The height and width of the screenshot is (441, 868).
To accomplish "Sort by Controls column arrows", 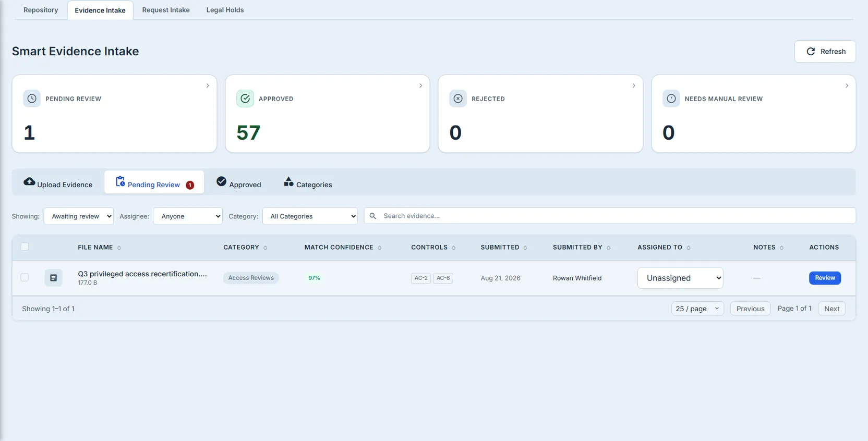I will point(454,248).
